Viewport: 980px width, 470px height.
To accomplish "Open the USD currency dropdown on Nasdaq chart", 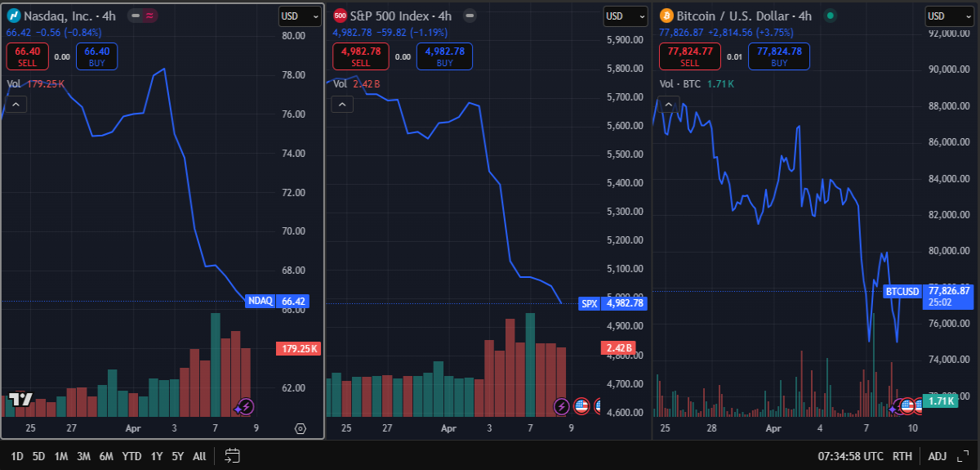I will (300, 16).
